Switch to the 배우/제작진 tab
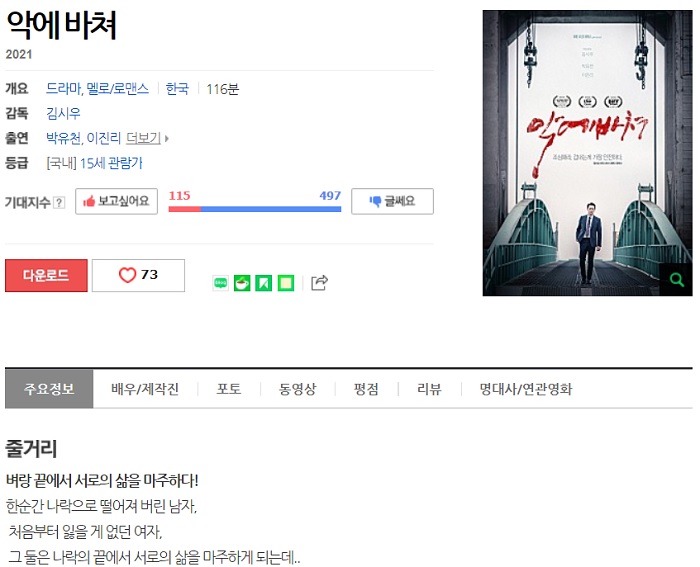The height and width of the screenshot is (567, 700). (x=145, y=389)
